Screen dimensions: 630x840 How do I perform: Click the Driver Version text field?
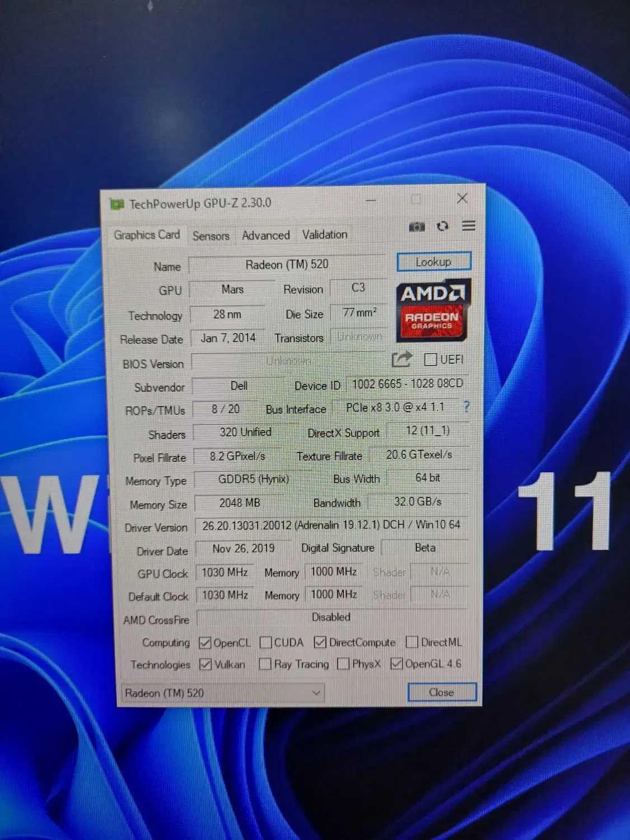331,525
